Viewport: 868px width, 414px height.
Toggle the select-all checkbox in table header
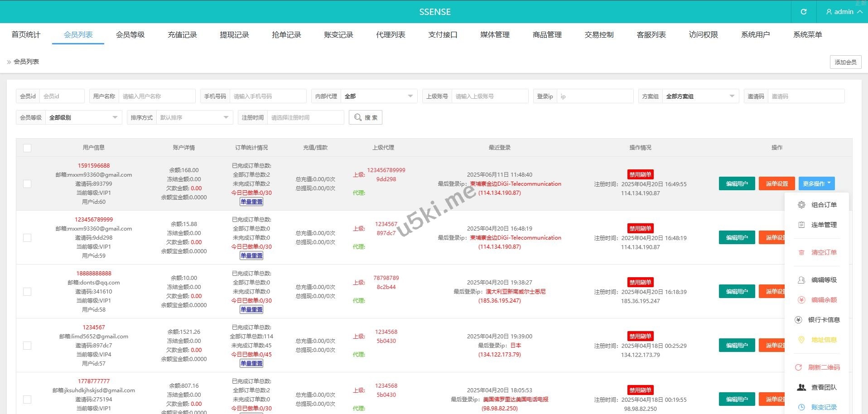[x=27, y=148]
